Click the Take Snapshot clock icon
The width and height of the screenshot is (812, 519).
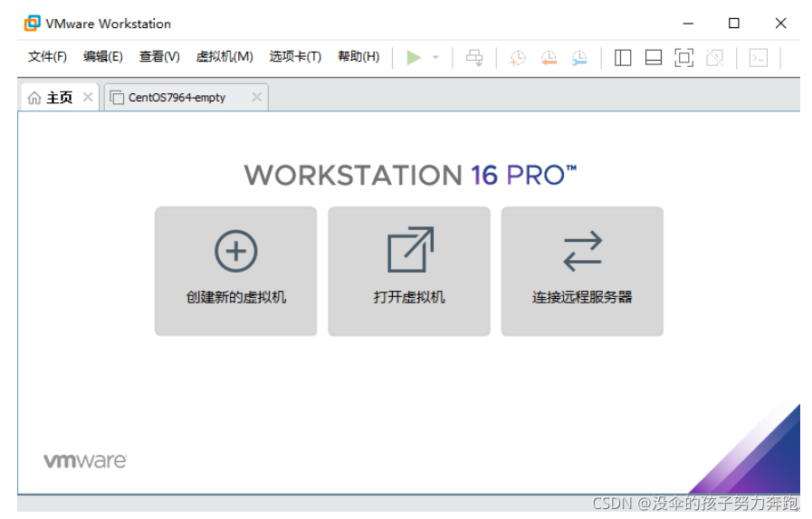[517, 57]
